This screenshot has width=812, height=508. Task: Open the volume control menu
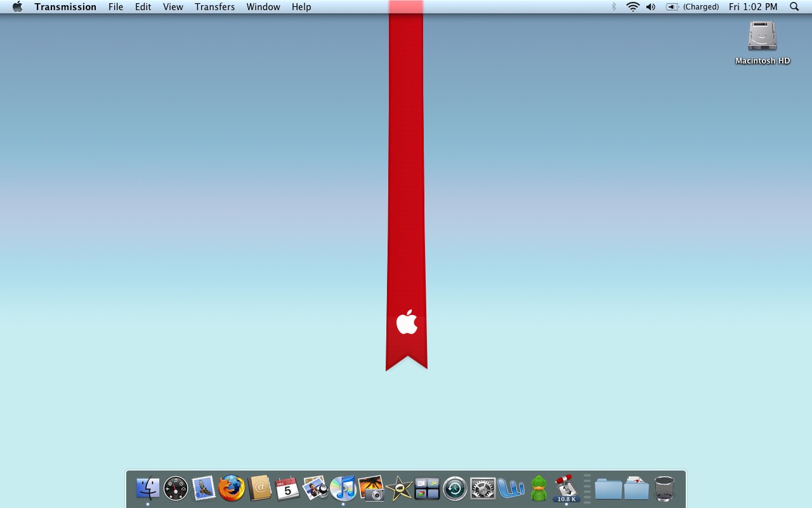pos(651,7)
